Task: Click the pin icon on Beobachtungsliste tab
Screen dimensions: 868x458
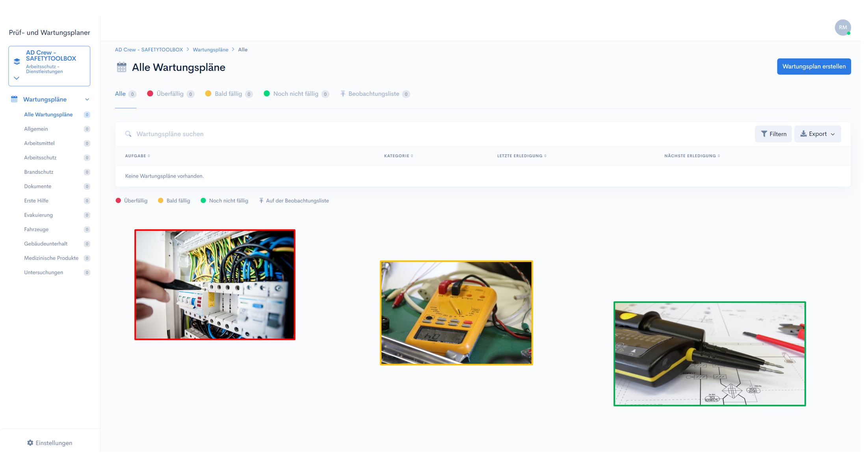Action: click(343, 94)
